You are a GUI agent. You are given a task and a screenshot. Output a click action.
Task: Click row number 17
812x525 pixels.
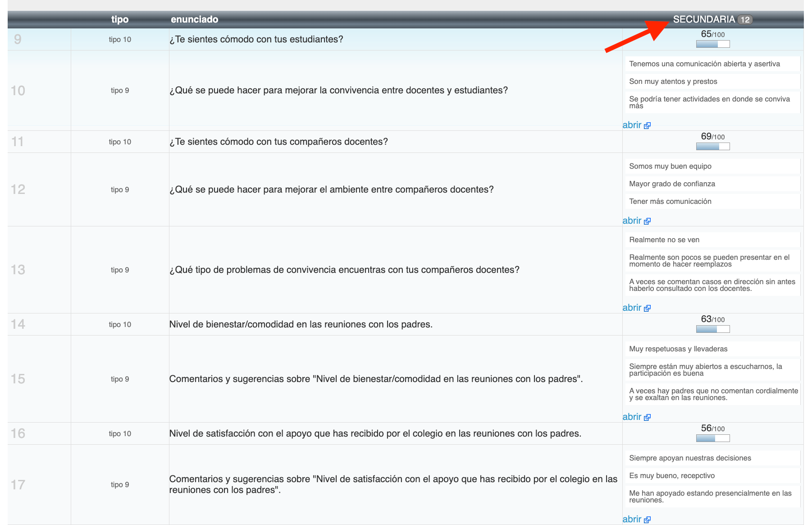(x=18, y=485)
